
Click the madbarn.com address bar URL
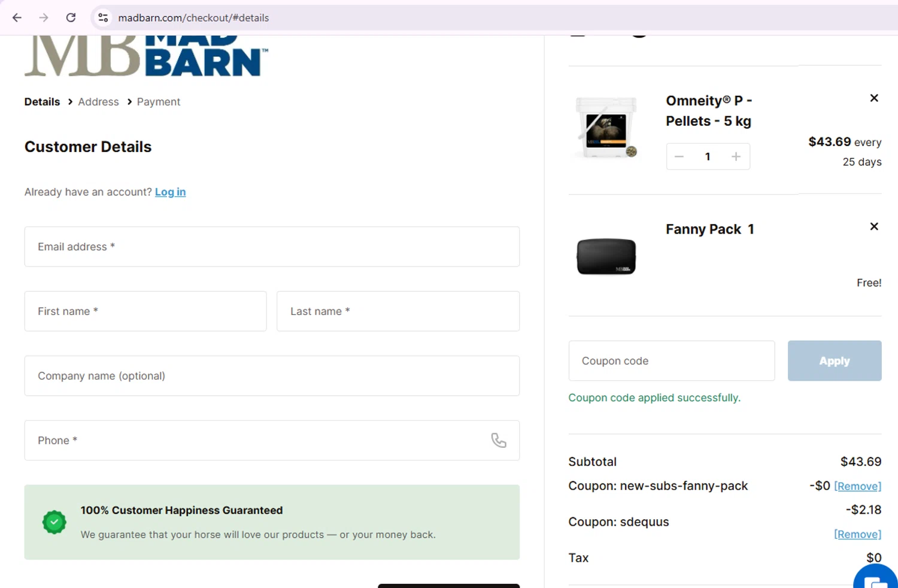coord(193,18)
